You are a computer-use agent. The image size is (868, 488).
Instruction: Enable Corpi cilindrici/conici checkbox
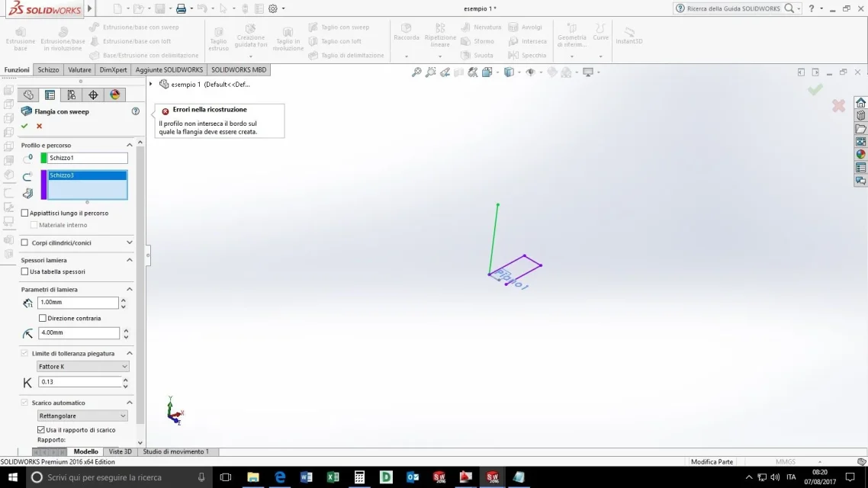24,242
